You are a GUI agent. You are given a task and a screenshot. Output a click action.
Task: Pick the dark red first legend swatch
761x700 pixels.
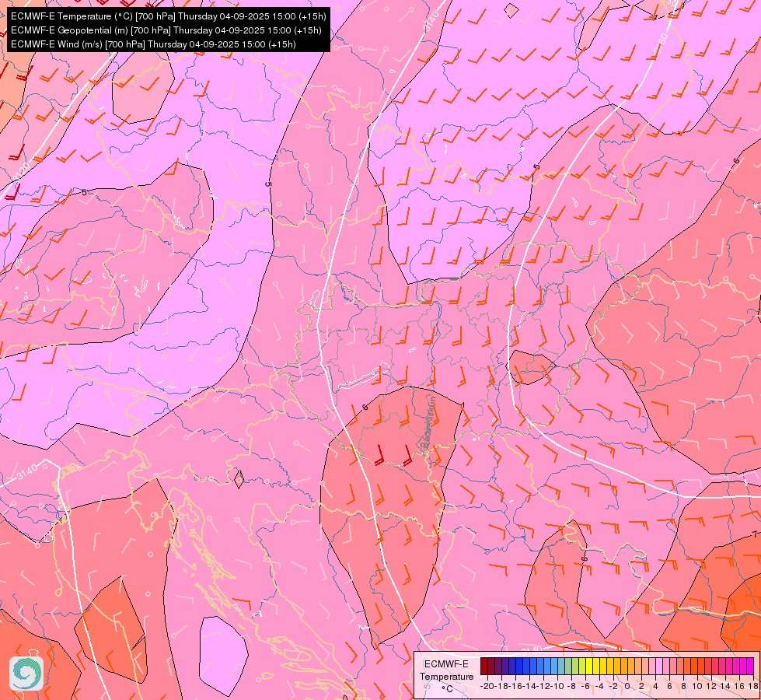pos(483,666)
